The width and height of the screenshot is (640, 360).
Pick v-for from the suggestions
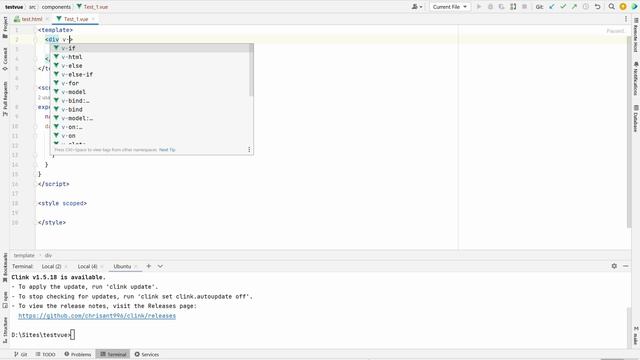[x=151, y=83]
